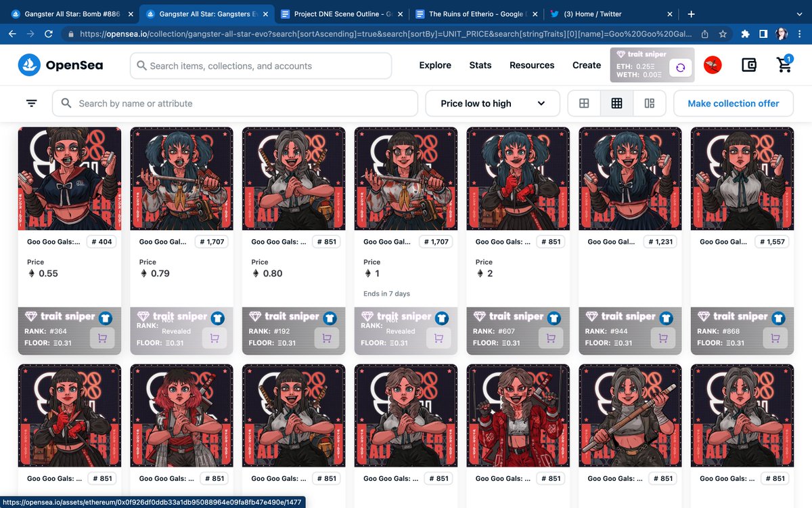Click shirt icon on rank #364 card
This screenshot has width=812, height=508.
coord(105,317)
